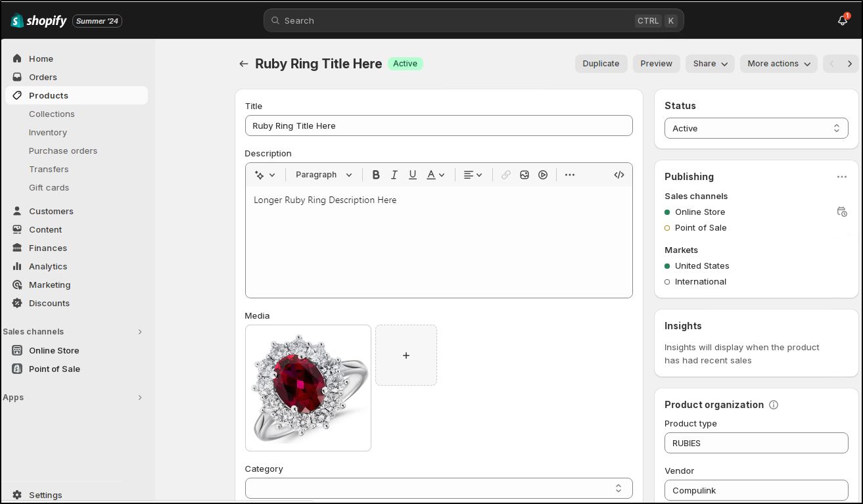863x504 pixels.
Task: Open the Category dropdown
Action: click(x=438, y=488)
